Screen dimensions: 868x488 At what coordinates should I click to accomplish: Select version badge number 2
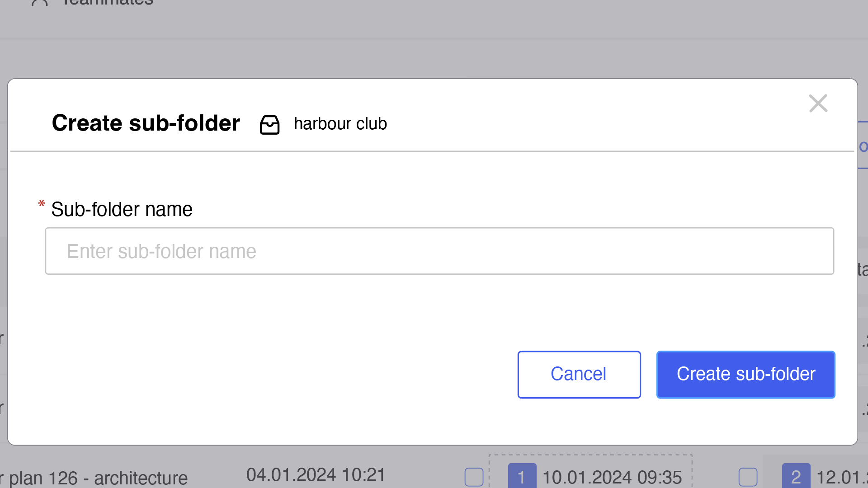pyautogui.click(x=796, y=476)
